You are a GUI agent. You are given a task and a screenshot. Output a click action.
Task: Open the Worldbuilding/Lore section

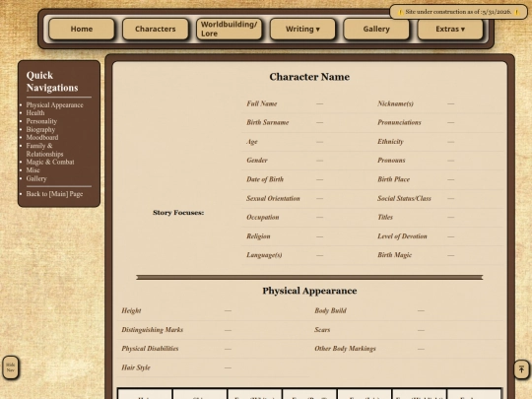pos(229,29)
